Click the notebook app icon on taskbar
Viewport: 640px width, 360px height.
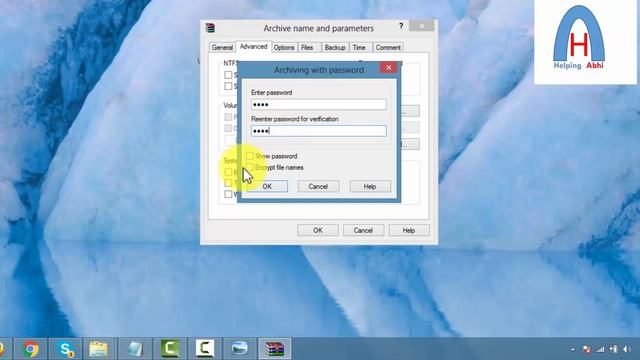coord(135,349)
